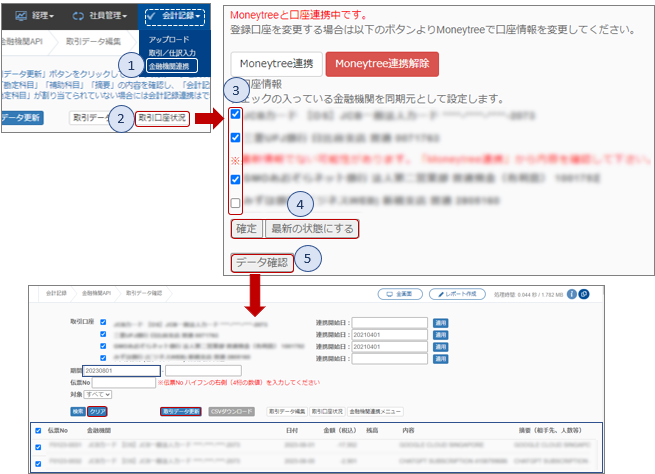655x474 pixels.
Task: Click the grey CSVダウンロード button
Action: click(x=231, y=411)
